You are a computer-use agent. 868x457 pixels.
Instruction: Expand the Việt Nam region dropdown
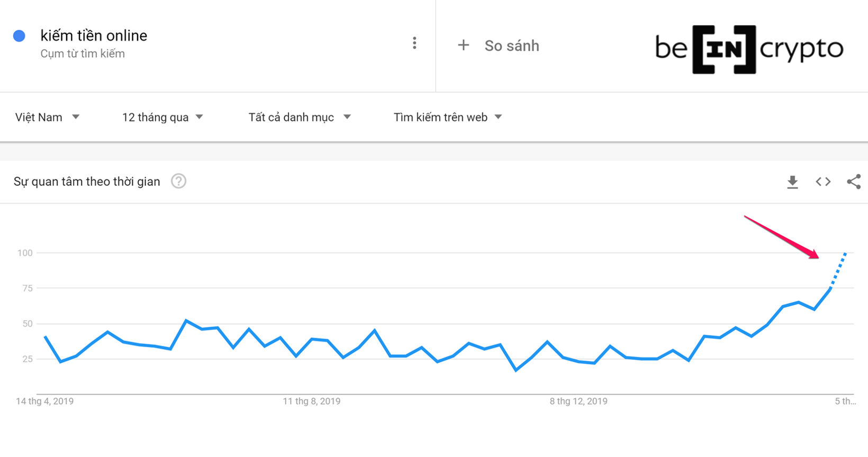[47, 117]
